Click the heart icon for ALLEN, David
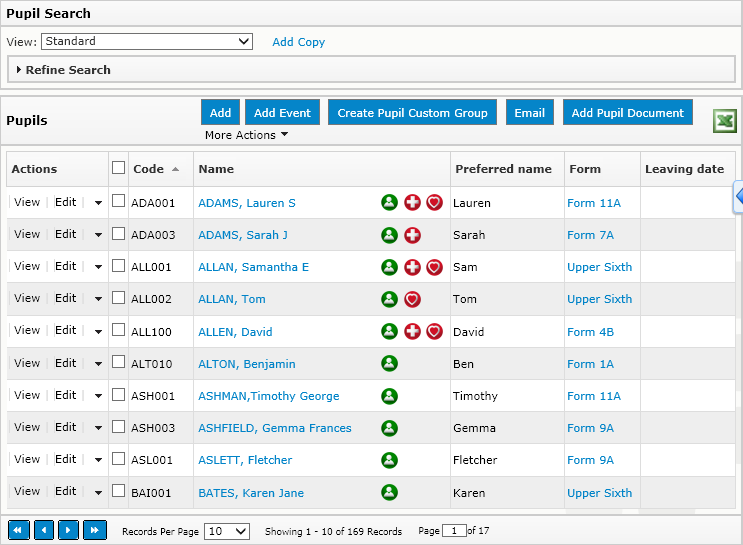743x545 pixels. tap(434, 331)
